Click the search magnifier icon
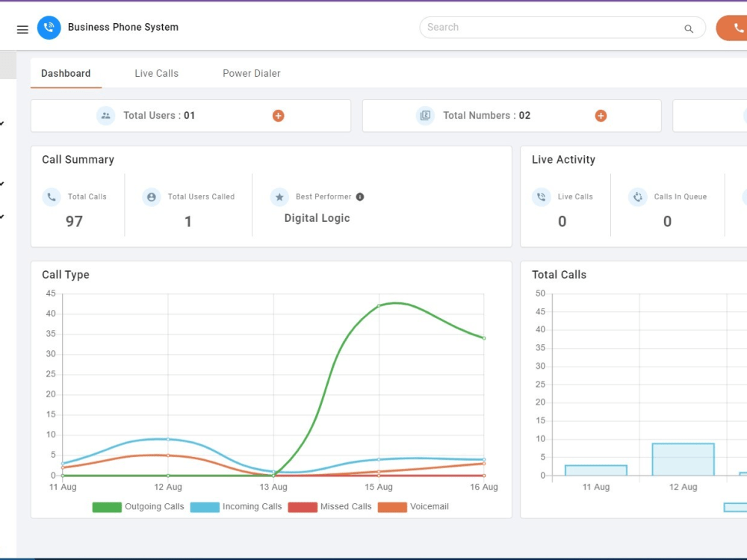This screenshot has width=747, height=560. [689, 28]
